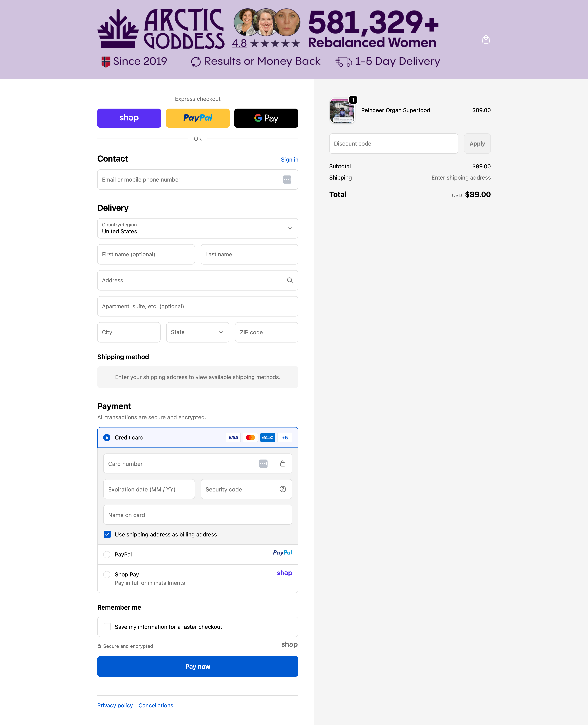Focus the Name on card field
Screen dimensions: 588x725
(198, 515)
